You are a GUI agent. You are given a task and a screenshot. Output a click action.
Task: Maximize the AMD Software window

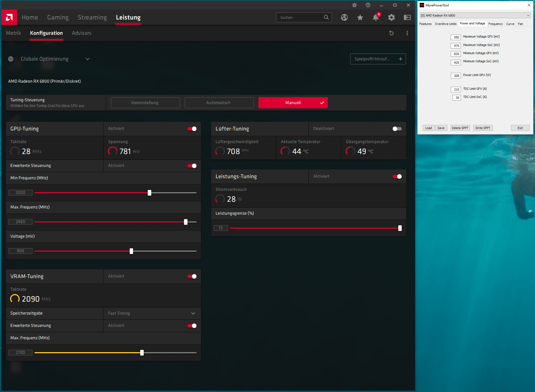pos(395,5)
